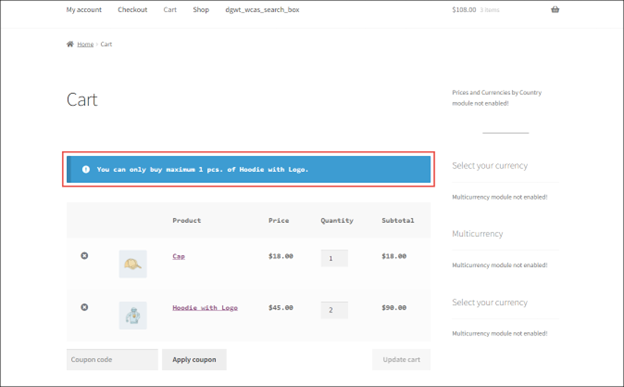
Task: Open the shopping basket icon in header
Action: click(555, 10)
